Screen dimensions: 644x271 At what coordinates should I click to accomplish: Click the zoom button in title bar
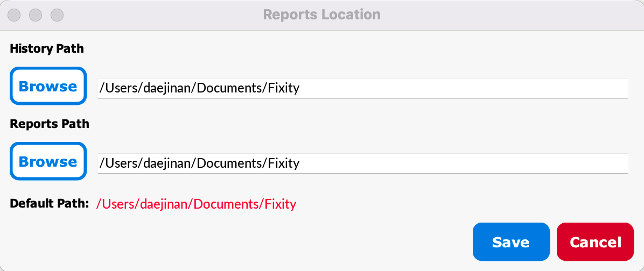click(57, 15)
